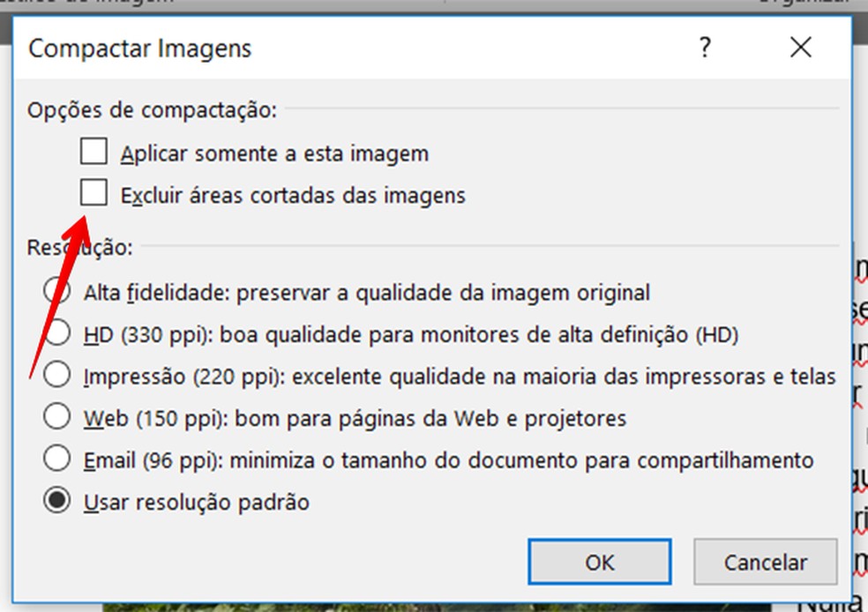Viewport: 868px width, 612px height.
Task: Click the 'Compactar Imagens' title bar text
Action: click(140, 48)
